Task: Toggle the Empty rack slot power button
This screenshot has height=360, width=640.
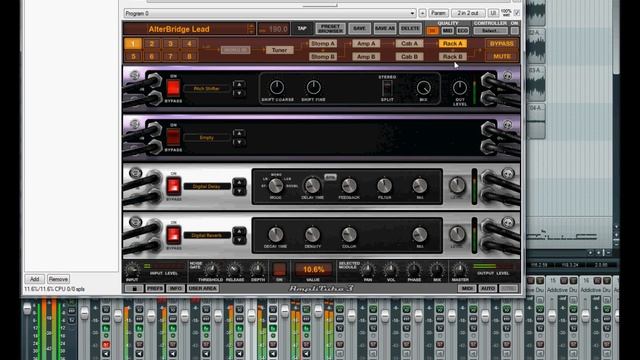Action: click(x=173, y=137)
